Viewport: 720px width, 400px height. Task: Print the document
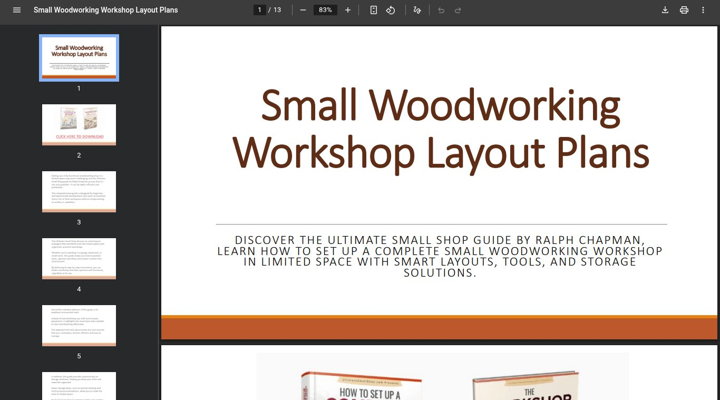click(x=684, y=10)
